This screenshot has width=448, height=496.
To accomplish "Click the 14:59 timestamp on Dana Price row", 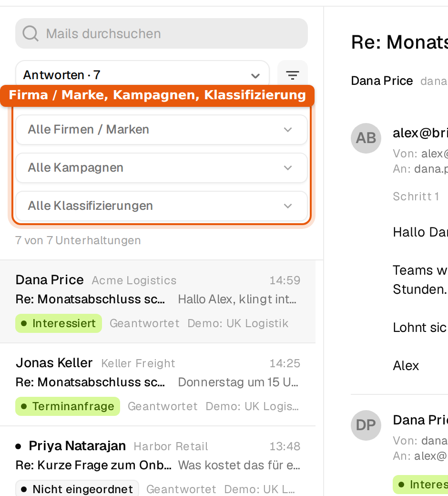I will pyautogui.click(x=285, y=280).
